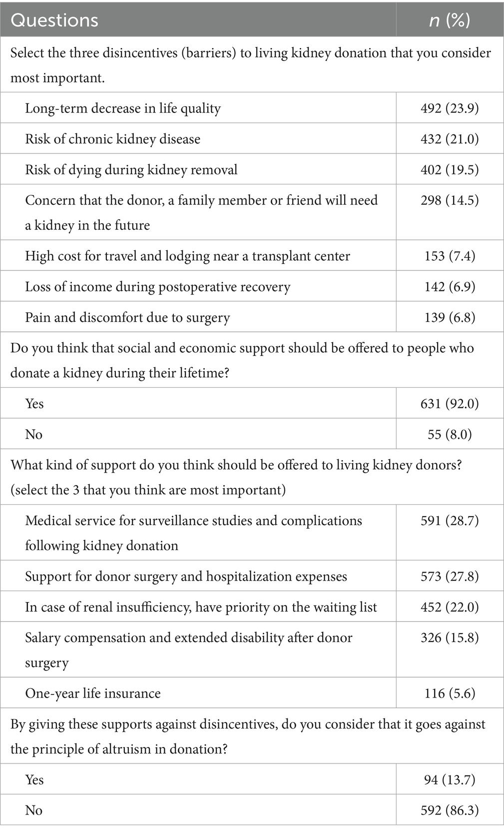This screenshot has height=834, width=504.
Task: Click the value 298 (14.5)
Action: tap(450, 200)
